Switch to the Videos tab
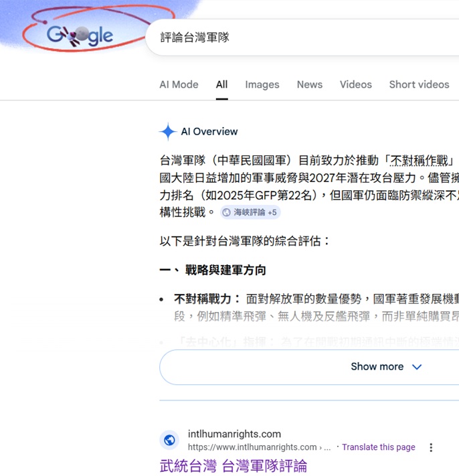This screenshot has width=459, height=476. 355,84
